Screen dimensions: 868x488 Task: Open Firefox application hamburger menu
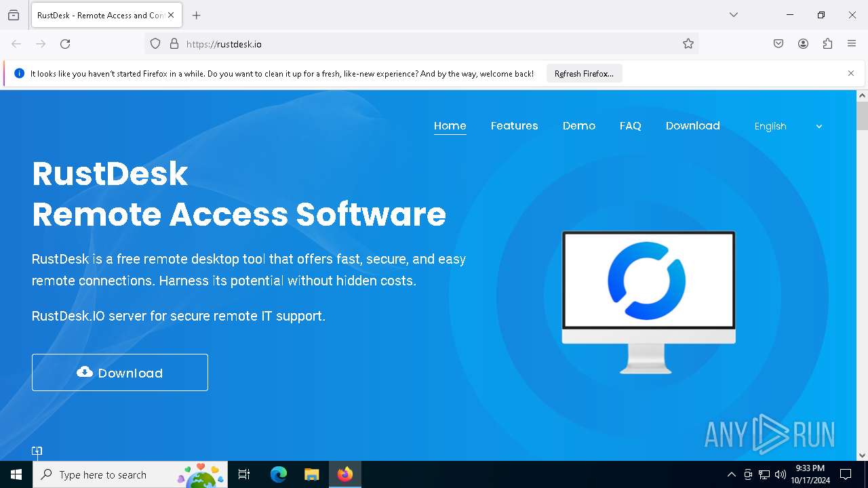[x=852, y=44]
